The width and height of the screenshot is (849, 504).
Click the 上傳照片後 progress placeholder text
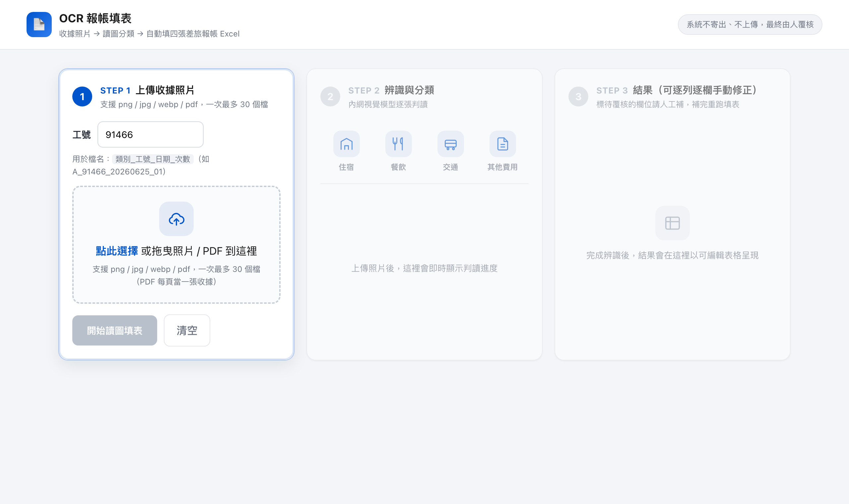click(424, 268)
